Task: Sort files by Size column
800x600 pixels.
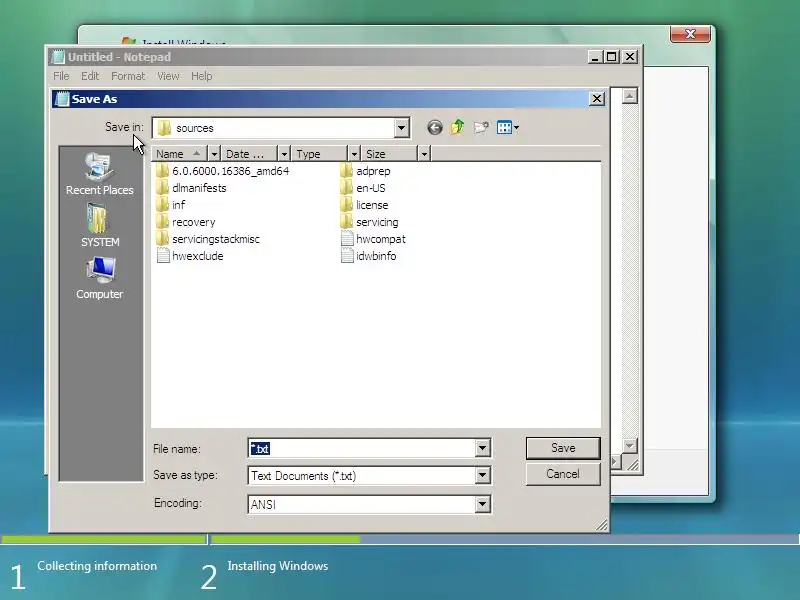Action: coord(389,154)
